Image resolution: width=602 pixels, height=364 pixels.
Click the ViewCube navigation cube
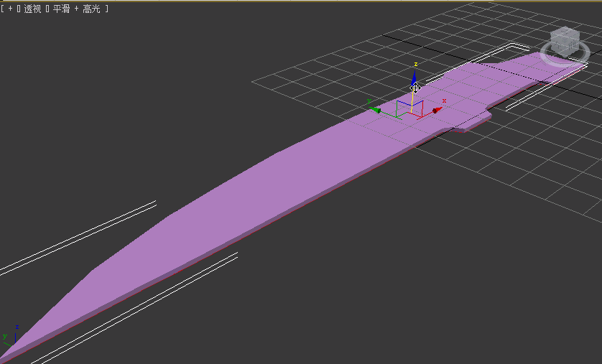click(x=565, y=42)
